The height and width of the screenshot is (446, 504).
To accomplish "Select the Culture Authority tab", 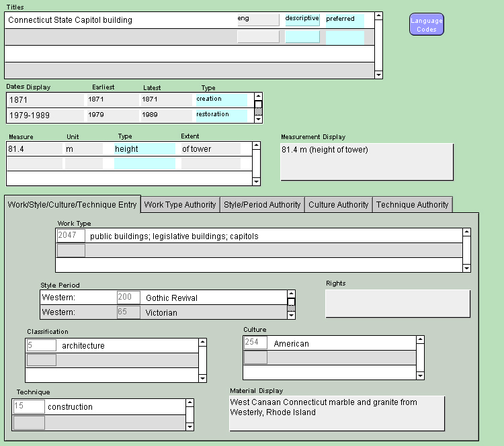I will click(338, 205).
